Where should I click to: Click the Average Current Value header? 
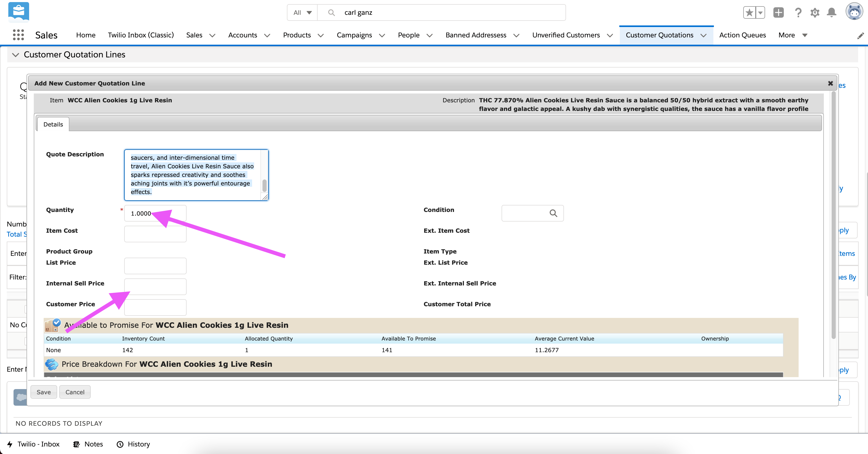[564, 338]
